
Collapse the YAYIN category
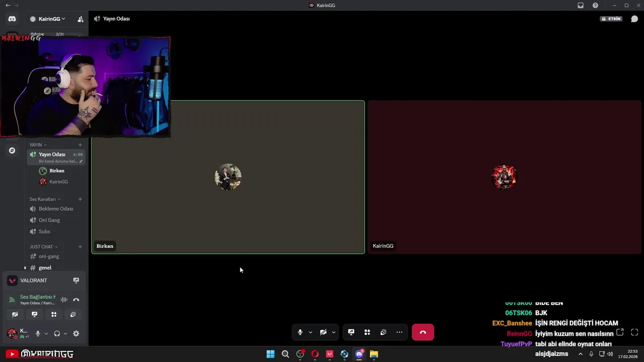click(38, 145)
